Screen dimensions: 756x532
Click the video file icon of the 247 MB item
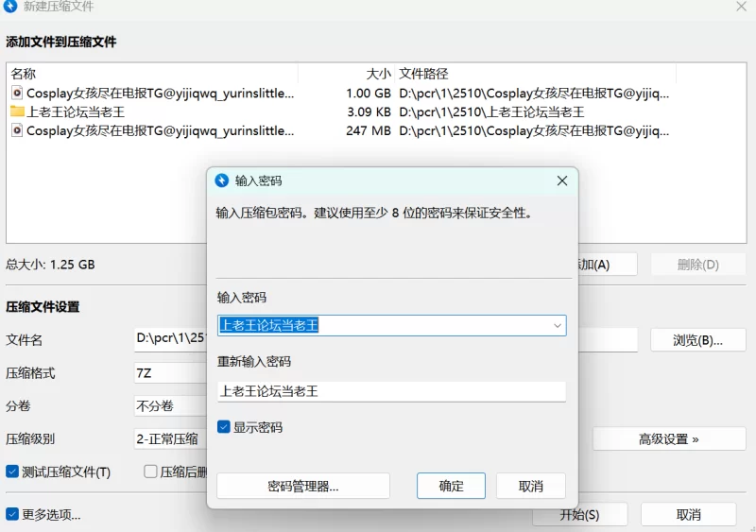tap(17, 130)
